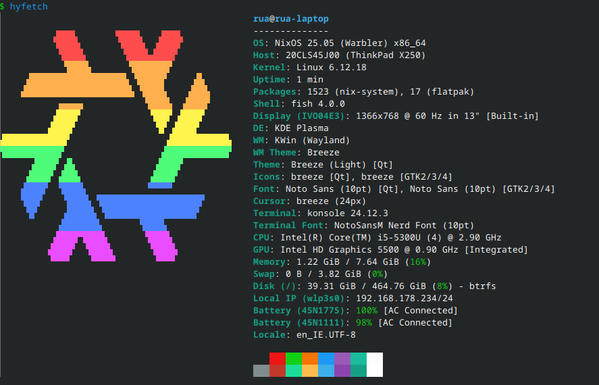Click the '192.168.178.234/24' IP address
The height and width of the screenshot is (385, 599).
[404, 298]
